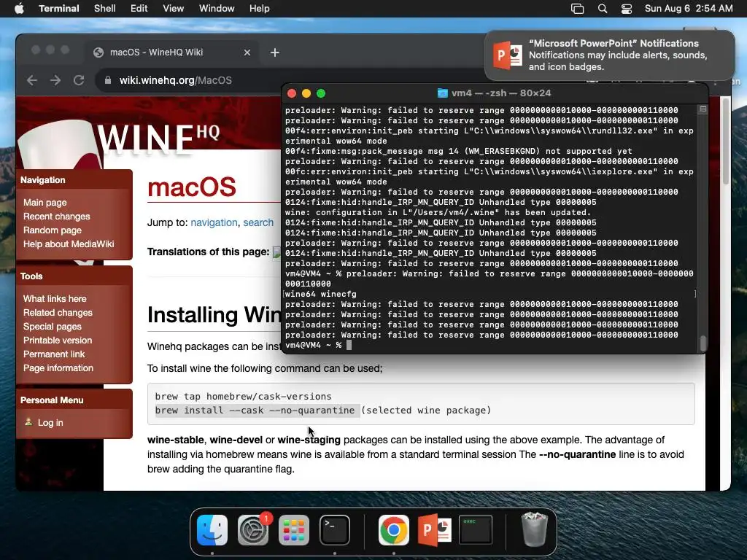The height and width of the screenshot is (560, 747).
Task: Click the PowerPoint Notifications banner text
Action: pyautogui.click(x=618, y=55)
